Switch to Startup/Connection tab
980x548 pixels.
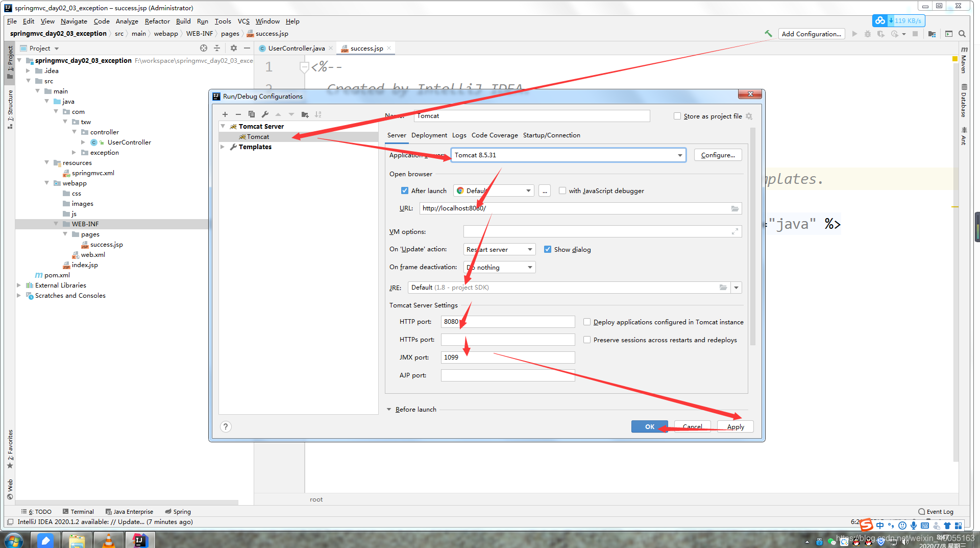[552, 135]
